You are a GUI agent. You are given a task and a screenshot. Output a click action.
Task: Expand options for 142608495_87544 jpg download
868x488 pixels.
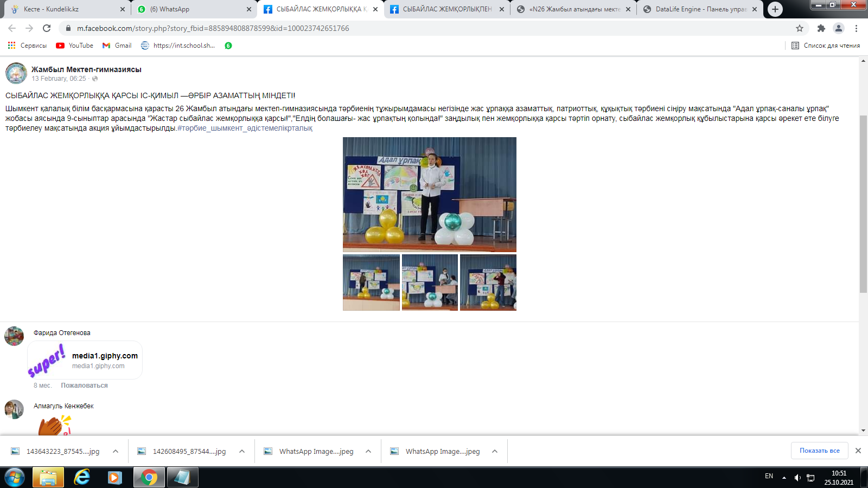pyautogui.click(x=242, y=451)
